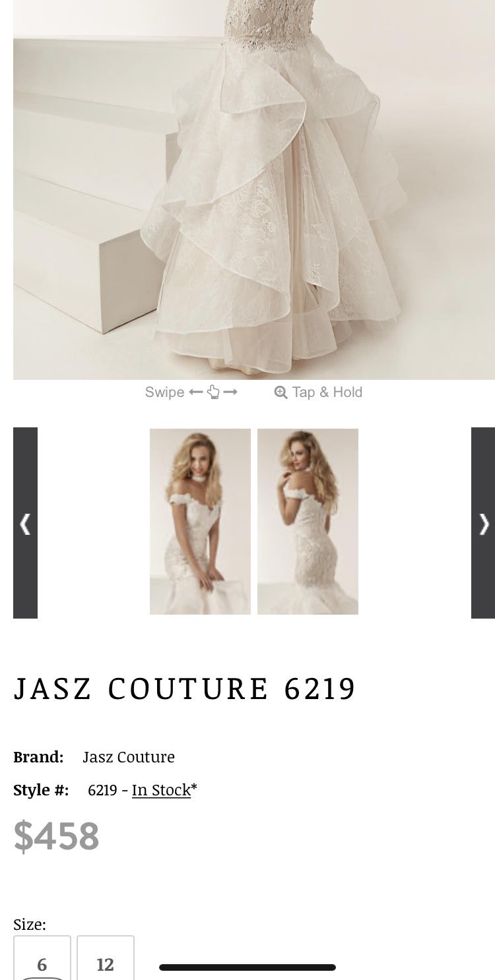
Task: Tap the Swipe hint text
Action: 164,392
